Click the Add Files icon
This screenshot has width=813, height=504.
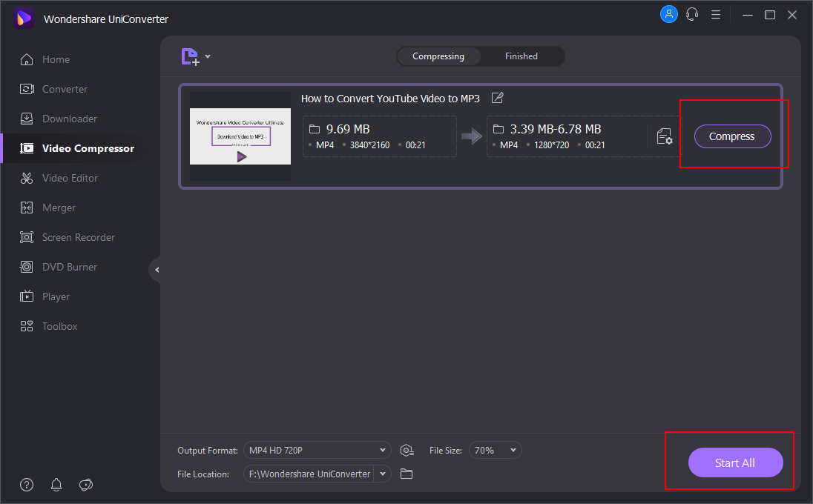tap(191, 56)
